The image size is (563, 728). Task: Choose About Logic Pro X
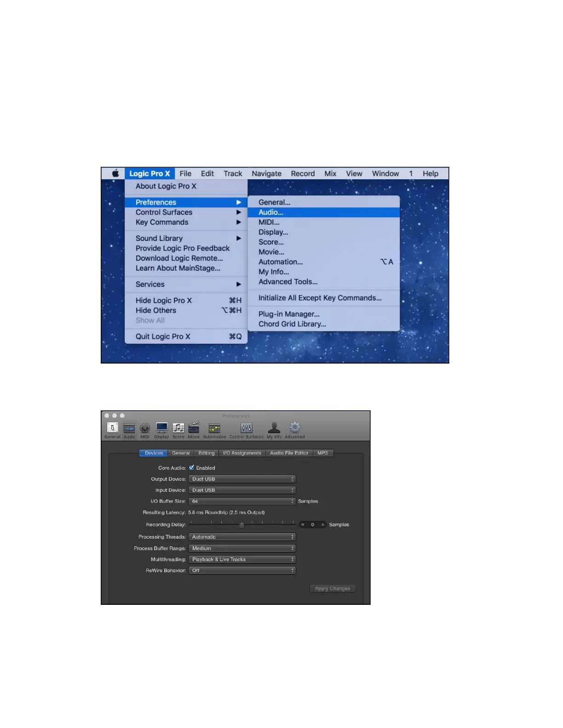click(186, 186)
